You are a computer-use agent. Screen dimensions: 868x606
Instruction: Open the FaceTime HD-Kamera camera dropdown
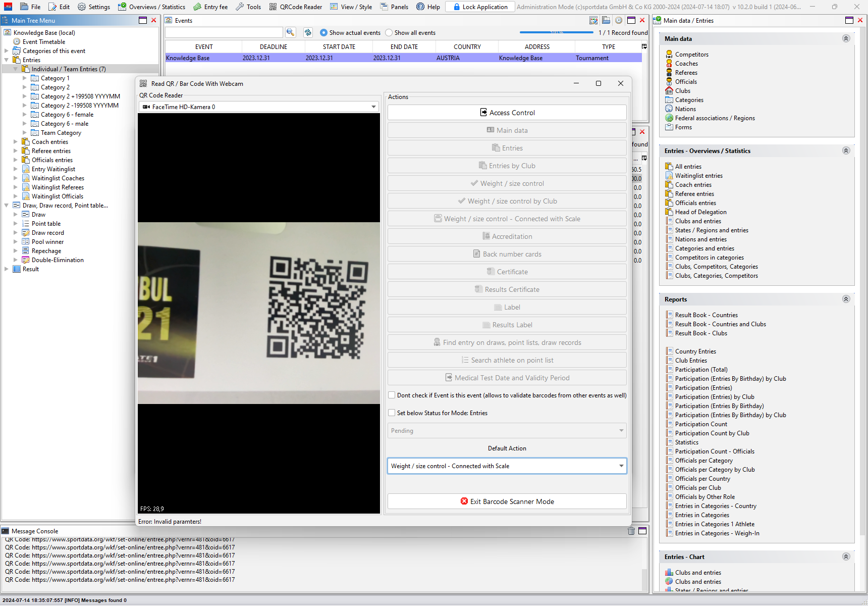pyautogui.click(x=258, y=107)
